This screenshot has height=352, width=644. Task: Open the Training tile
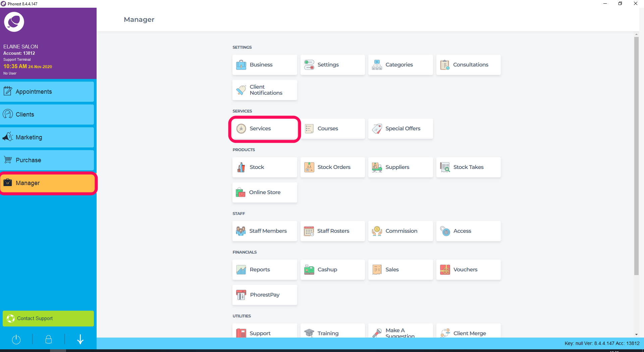pos(332,331)
